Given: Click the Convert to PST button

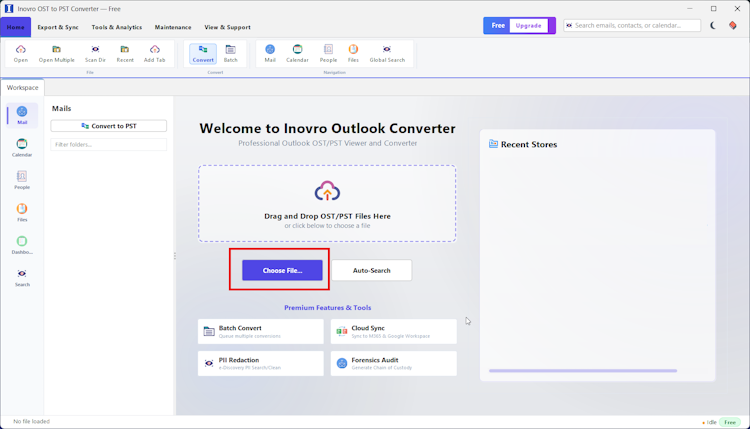Looking at the screenshot, I should [109, 126].
